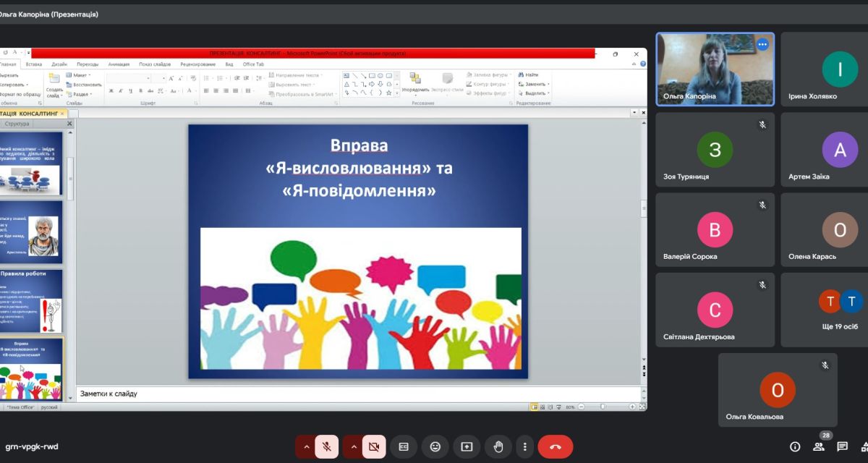Image resolution: width=868 pixels, height=463 pixels.
Task: Adjust the PowerPoint zoom slider
Action: tap(603, 407)
